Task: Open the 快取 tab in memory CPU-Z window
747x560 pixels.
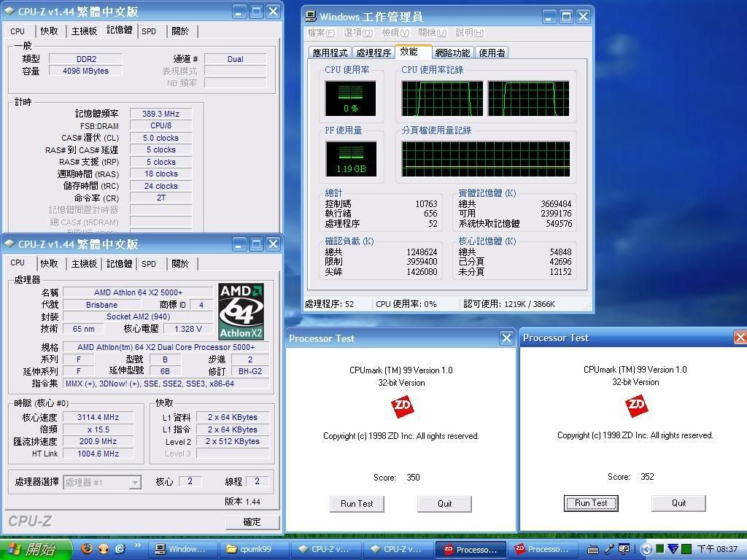Action: point(49,31)
